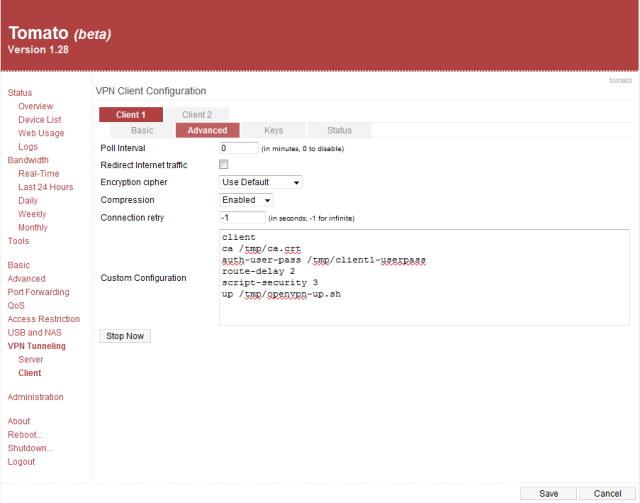Open the Monthly bandwidth page
Screen dimensions: 640x503
coord(33,227)
